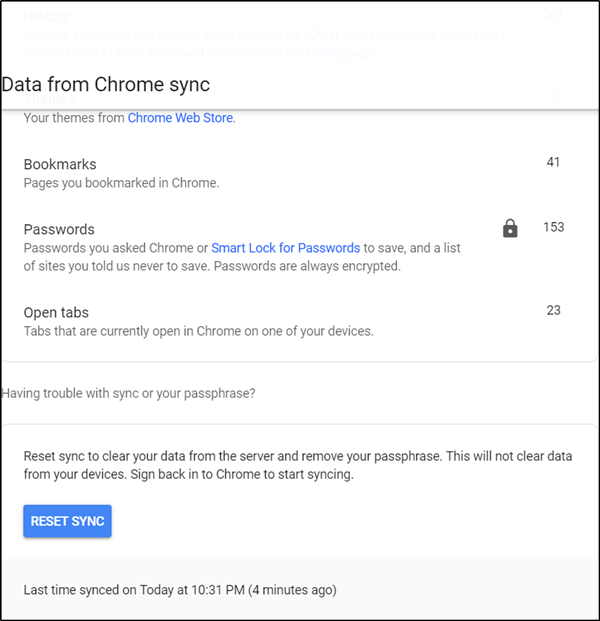Select the Bookmarks heading

[x=60, y=164]
